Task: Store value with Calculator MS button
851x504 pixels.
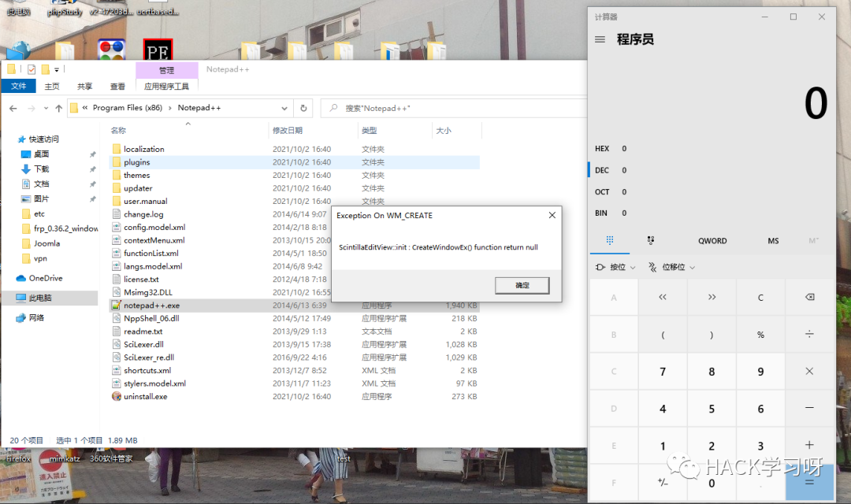Action: pos(774,241)
